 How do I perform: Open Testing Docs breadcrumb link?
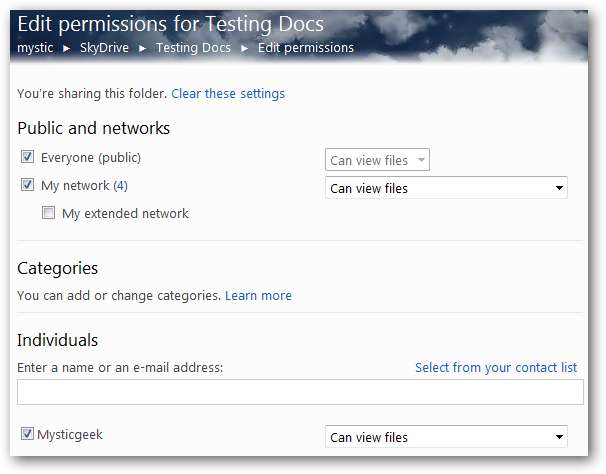[193, 48]
